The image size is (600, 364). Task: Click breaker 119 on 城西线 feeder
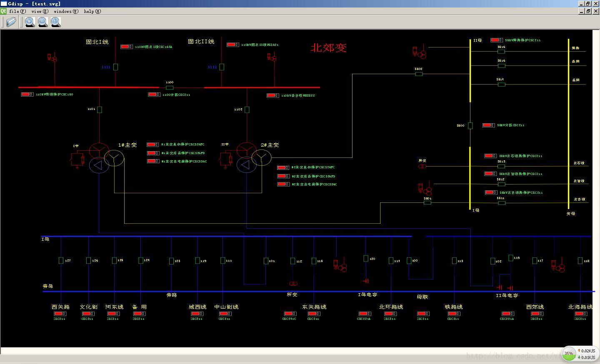pyautogui.click(x=197, y=260)
